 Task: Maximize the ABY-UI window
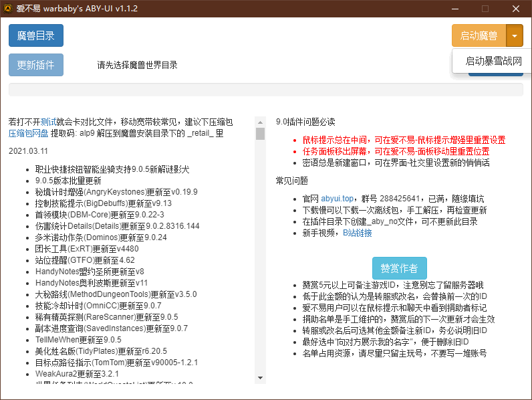click(x=485, y=9)
